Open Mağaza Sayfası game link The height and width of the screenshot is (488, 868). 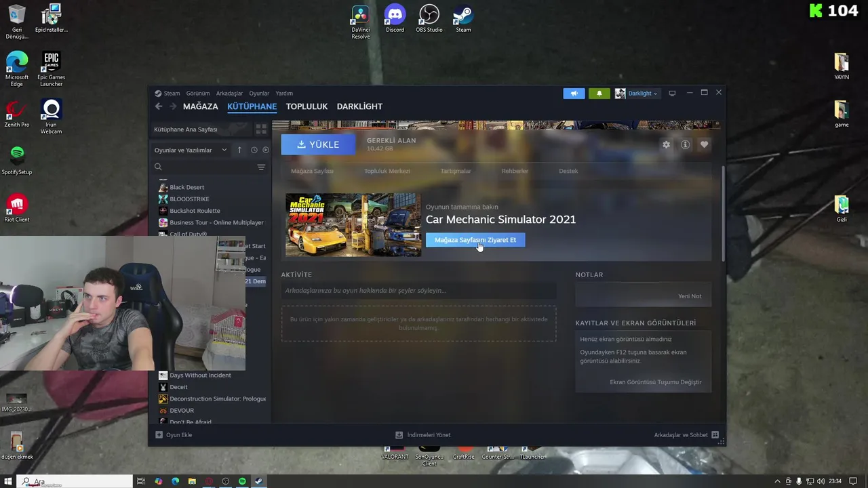pyautogui.click(x=312, y=171)
